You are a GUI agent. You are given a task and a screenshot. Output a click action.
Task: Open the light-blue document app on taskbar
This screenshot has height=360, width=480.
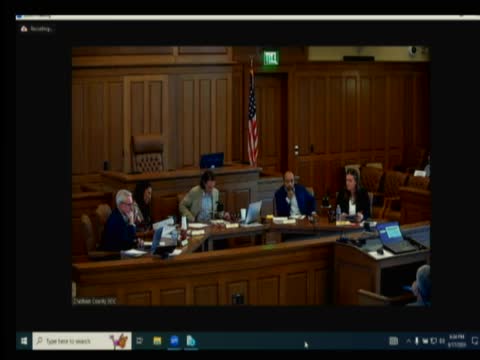click(191, 341)
